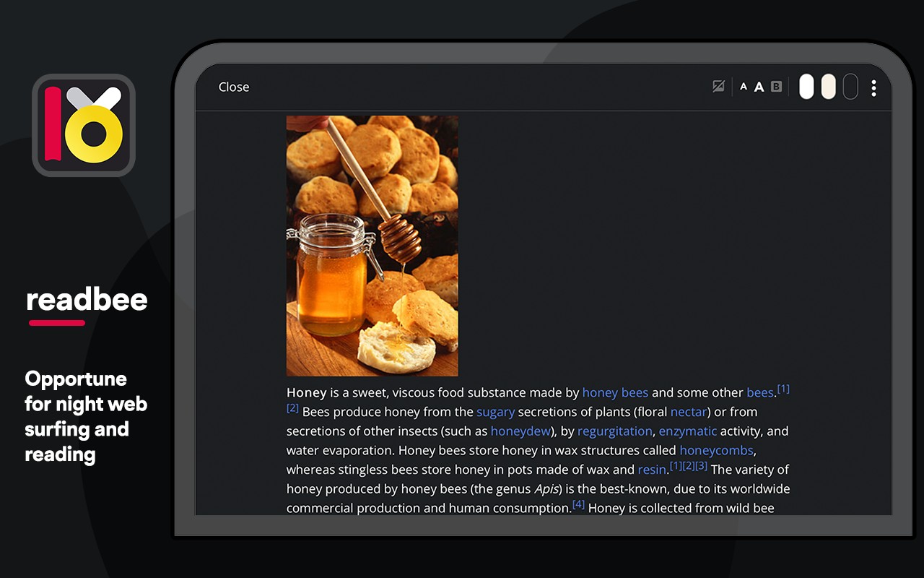
Task: Click the readbee app logo icon
Action: 84,125
